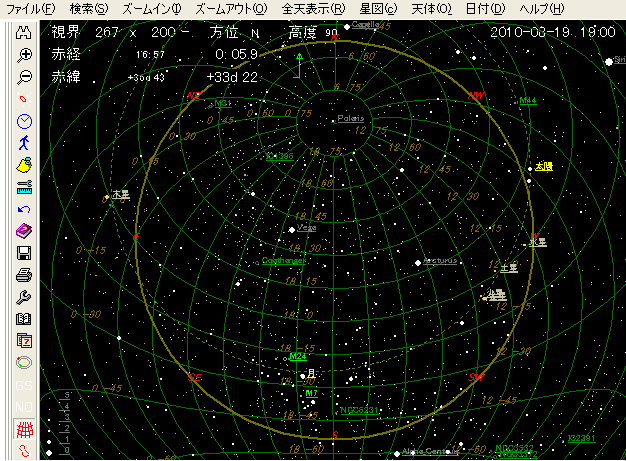Select the red sparkle star icon
The width and height of the screenshot is (626, 461).
click(24, 99)
